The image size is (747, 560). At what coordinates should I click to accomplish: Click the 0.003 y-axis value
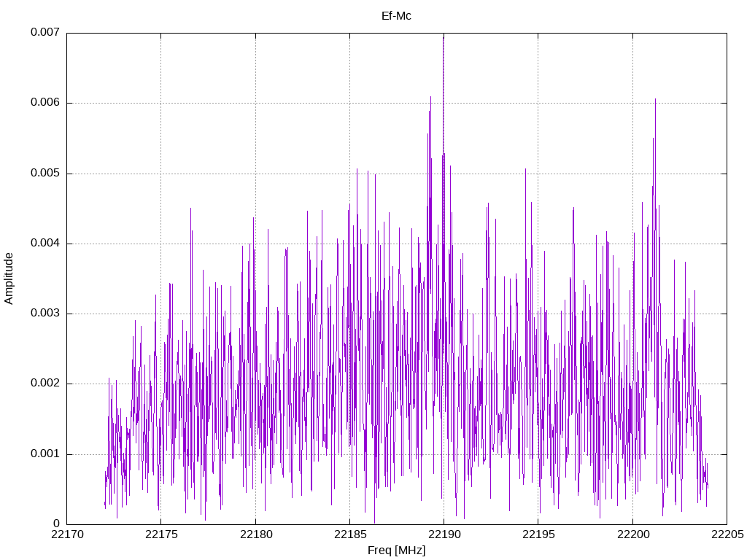click(x=45, y=313)
